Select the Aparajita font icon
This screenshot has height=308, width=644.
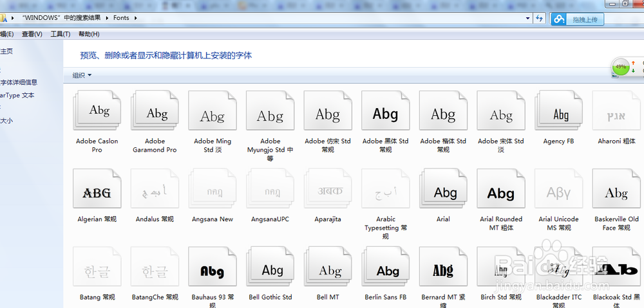coord(328,188)
